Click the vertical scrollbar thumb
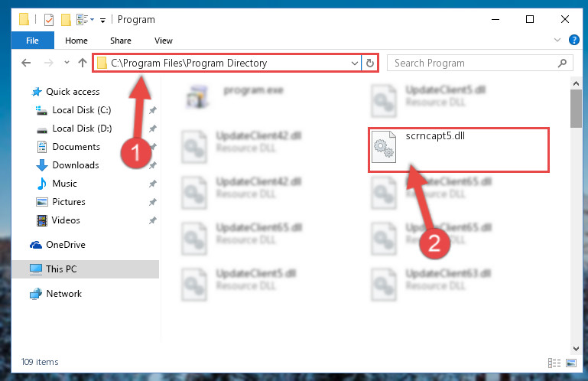This screenshot has width=588, height=381. coord(576,109)
